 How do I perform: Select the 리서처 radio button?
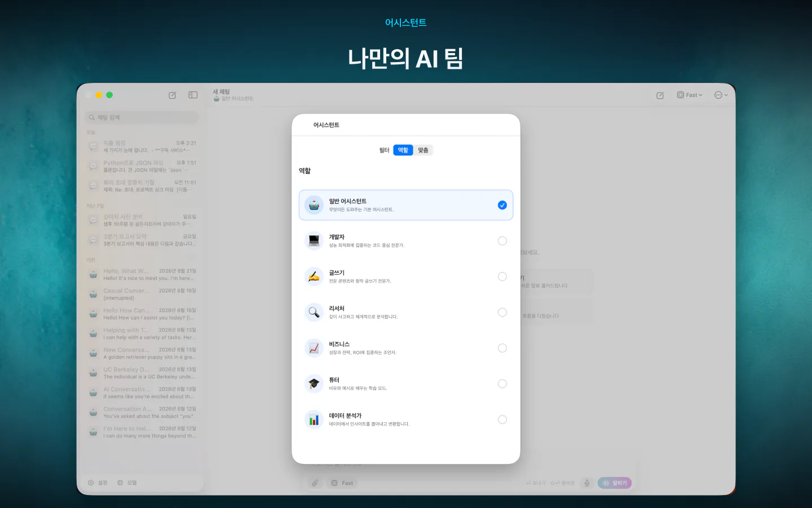click(502, 312)
